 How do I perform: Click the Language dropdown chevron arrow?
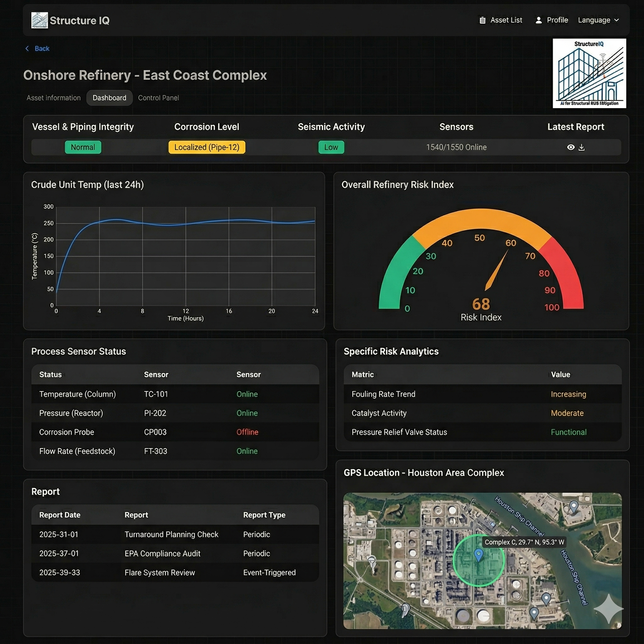tap(616, 20)
